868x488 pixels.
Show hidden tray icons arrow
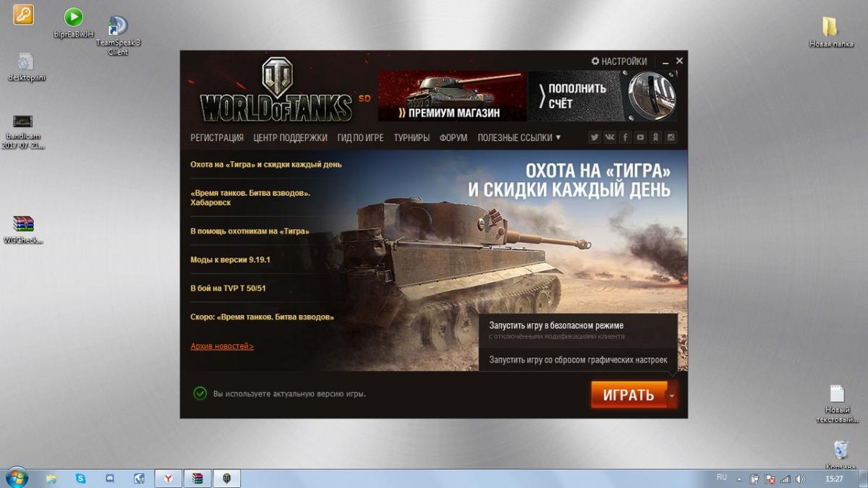[739, 479]
